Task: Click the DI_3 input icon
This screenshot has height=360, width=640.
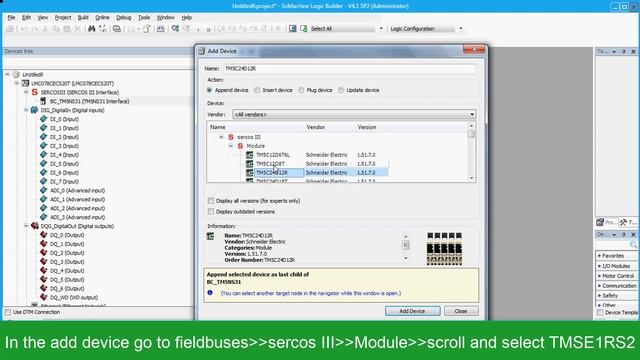Action: 44,146
